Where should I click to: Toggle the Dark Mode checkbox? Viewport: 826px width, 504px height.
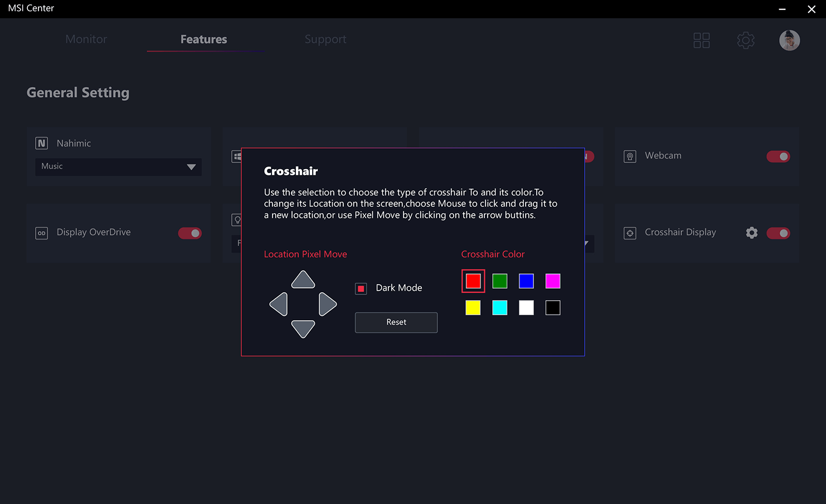(x=361, y=288)
